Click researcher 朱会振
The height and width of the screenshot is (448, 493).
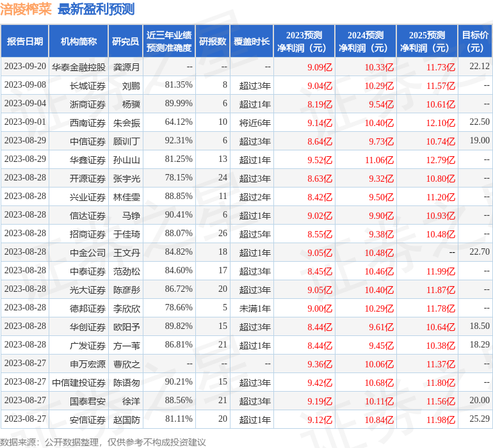point(126,123)
